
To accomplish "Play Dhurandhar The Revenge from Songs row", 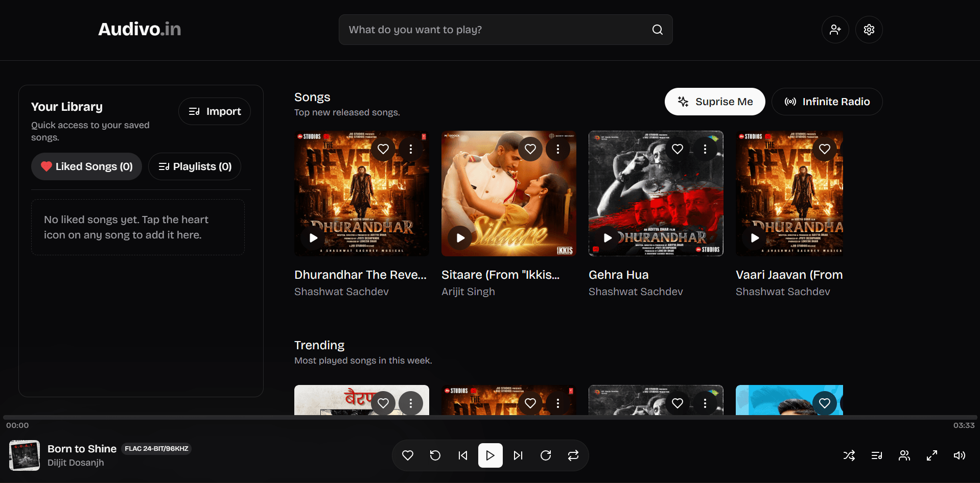I will pos(313,237).
